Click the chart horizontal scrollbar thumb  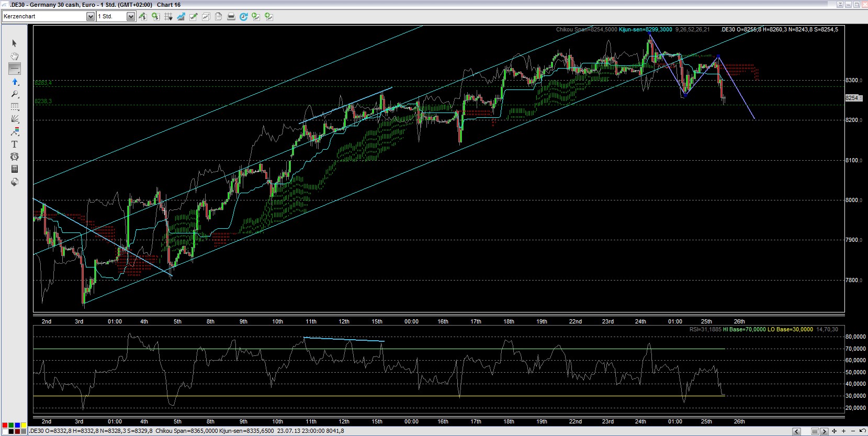coord(815,431)
